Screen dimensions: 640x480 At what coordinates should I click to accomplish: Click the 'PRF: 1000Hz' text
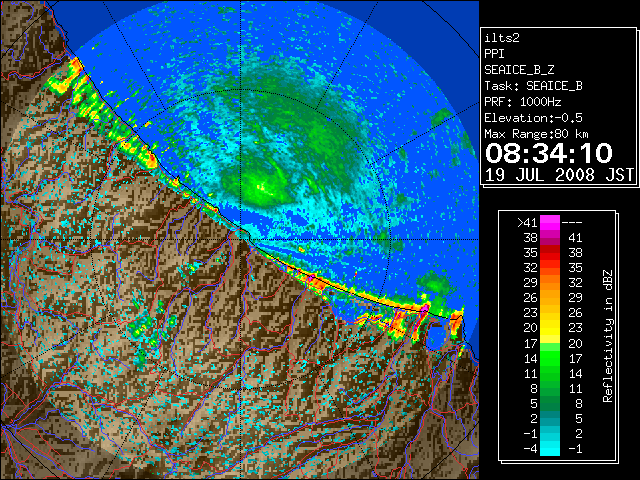(523, 102)
